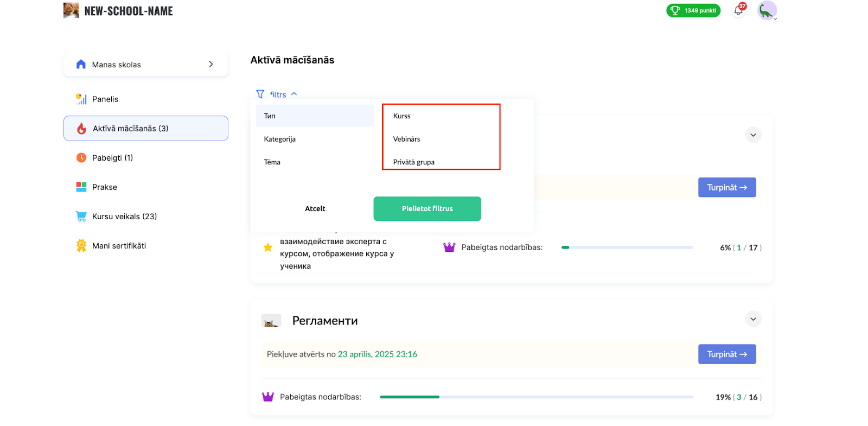Choose the Kategorija filter tab
The width and height of the screenshot is (868, 426).
click(280, 139)
